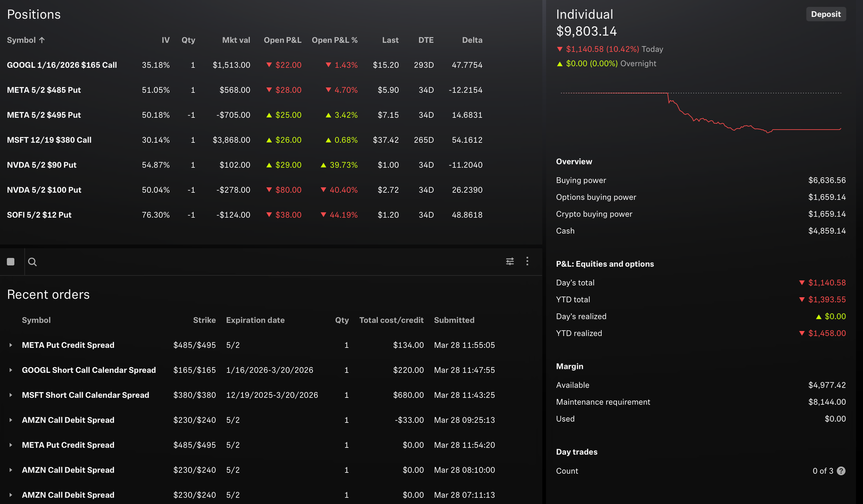
Task: Sort positions by Delta column header
Action: pyautogui.click(x=472, y=40)
